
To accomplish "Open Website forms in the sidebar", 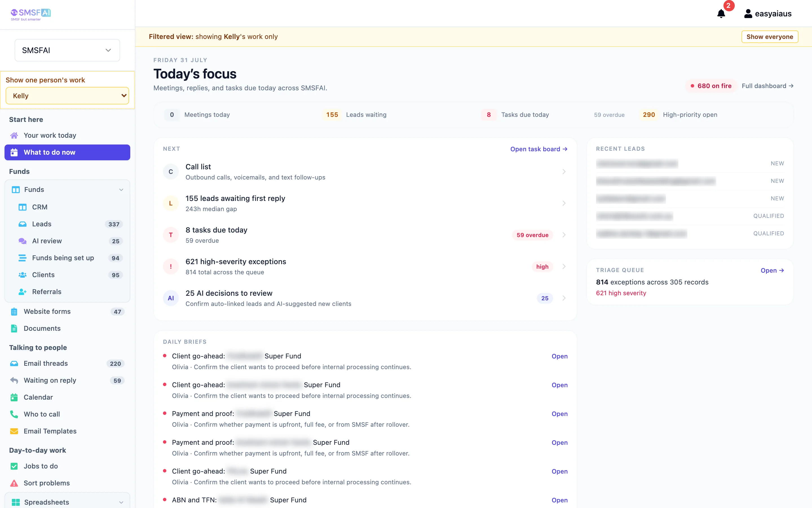I will click(x=67, y=312).
